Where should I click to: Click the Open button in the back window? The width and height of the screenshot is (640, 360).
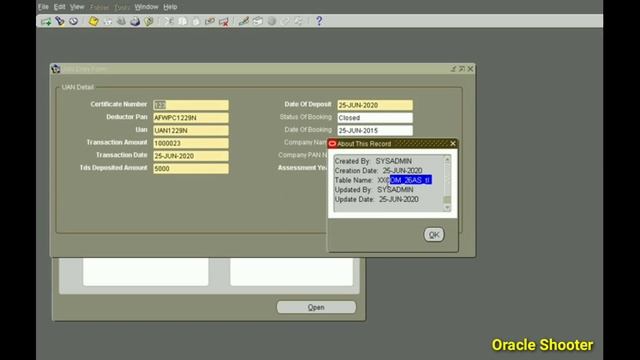316,307
